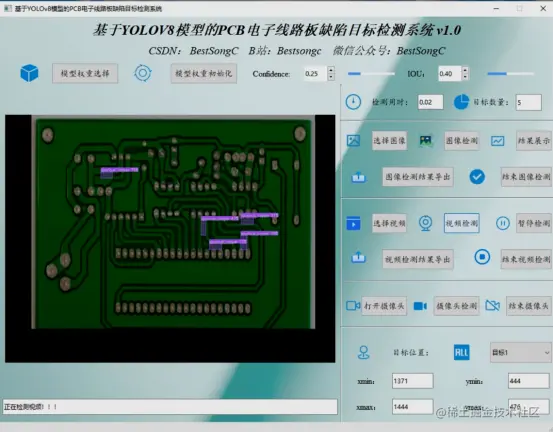The image size is (553, 432).
Task: Increase IOU value with up arrow
Action: [x=465, y=70]
